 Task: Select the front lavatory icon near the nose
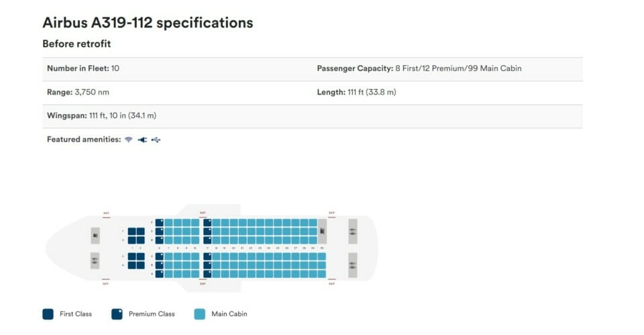click(x=95, y=260)
